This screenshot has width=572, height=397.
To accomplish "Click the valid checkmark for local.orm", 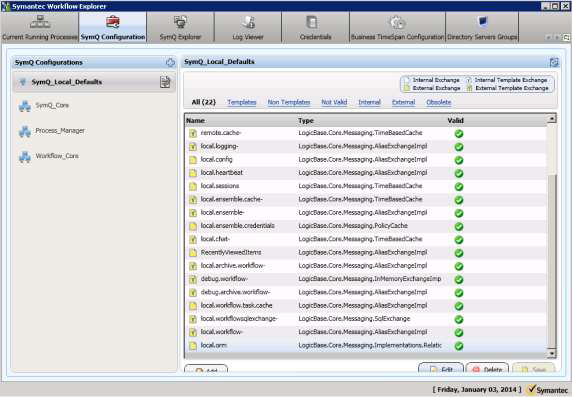I will [x=459, y=346].
